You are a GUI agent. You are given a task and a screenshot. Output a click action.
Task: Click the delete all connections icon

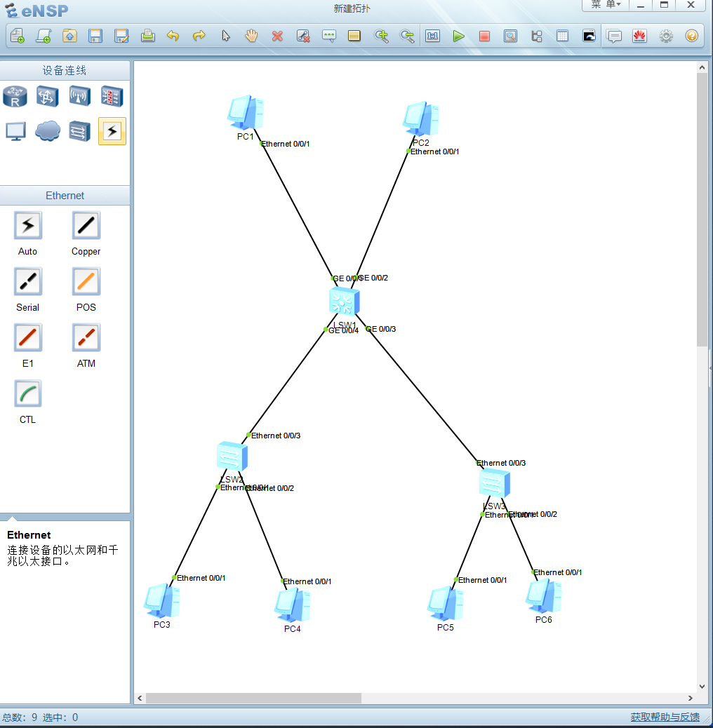pos(303,36)
